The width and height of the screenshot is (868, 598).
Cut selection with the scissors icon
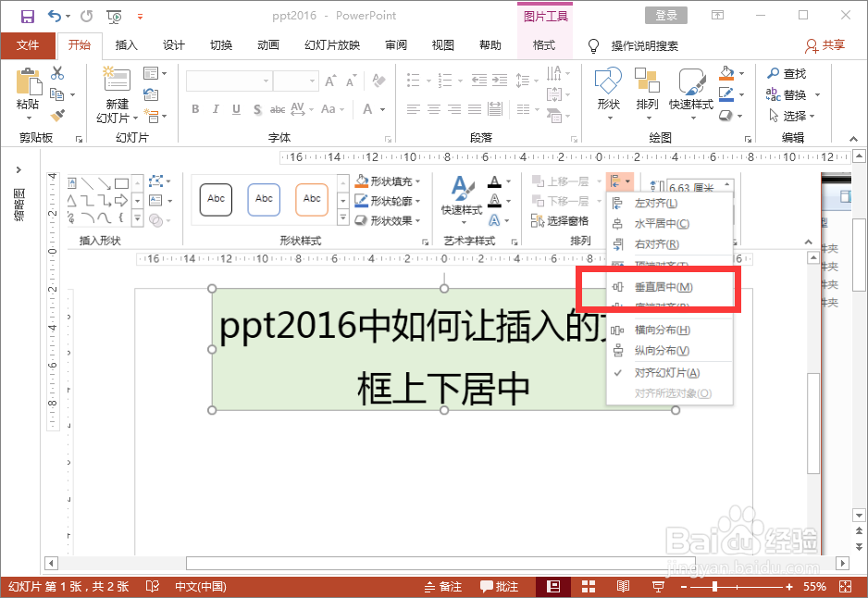click(x=57, y=72)
